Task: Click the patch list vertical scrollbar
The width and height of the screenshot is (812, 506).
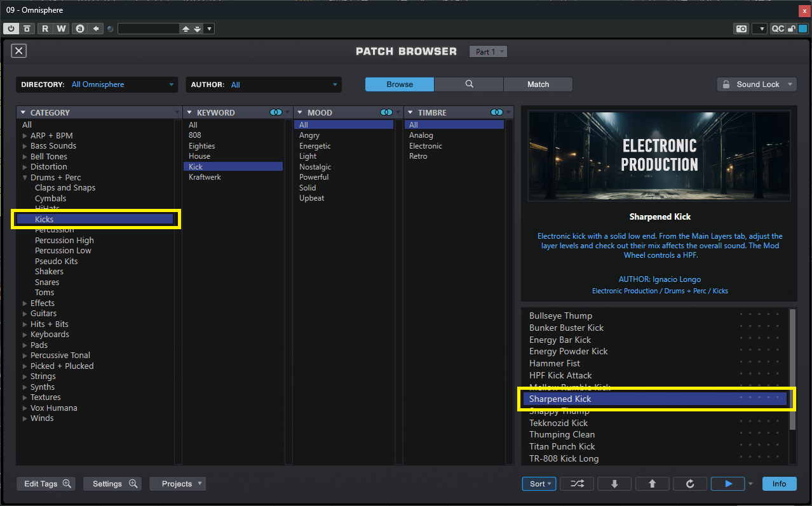Action: point(792,368)
